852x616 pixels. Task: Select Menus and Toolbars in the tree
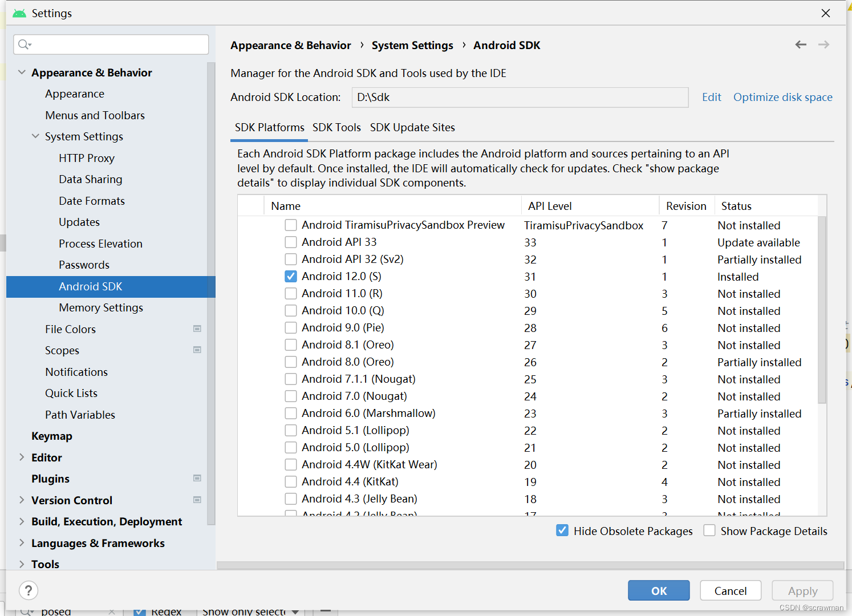tap(95, 115)
